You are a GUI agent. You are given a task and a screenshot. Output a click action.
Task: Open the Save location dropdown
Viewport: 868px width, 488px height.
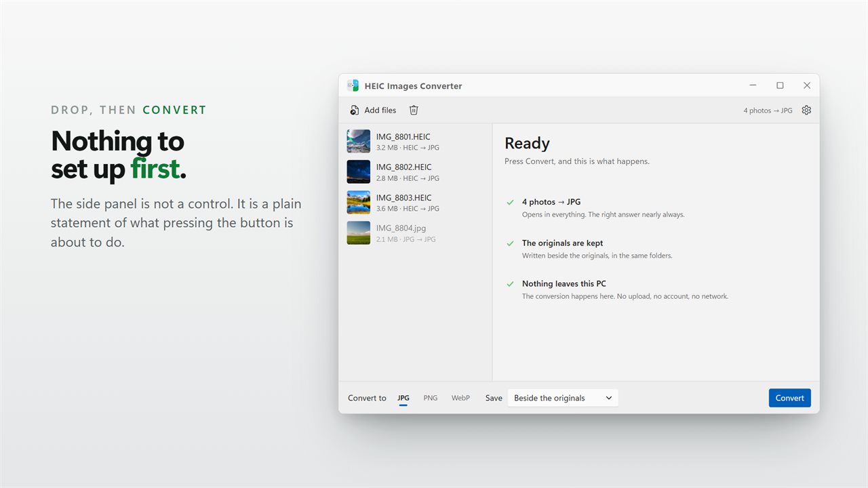563,398
